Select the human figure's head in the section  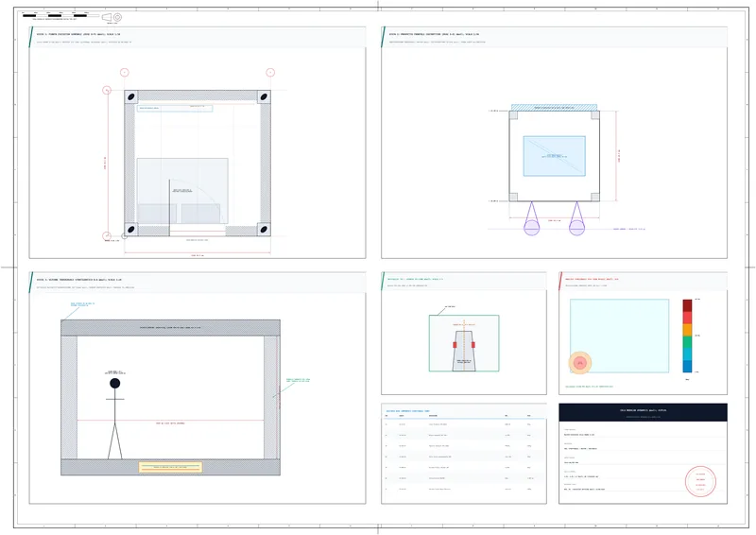click(114, 383)
